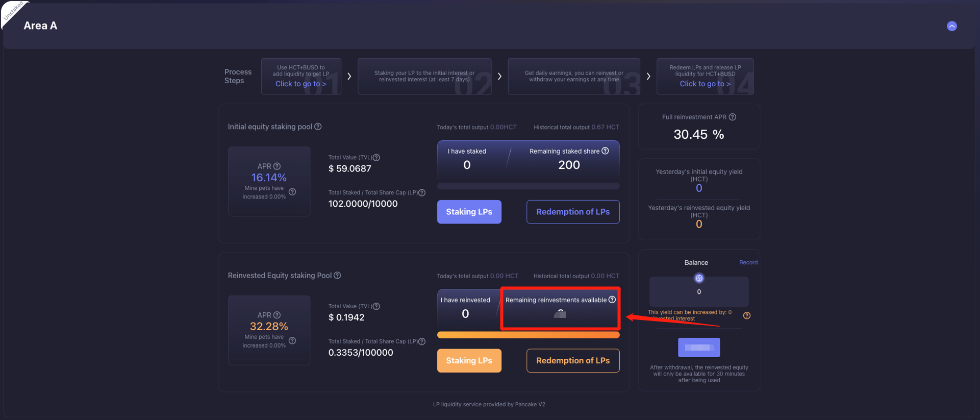Click the orange reinvested pool progress bar
980x420 pixels.
[x=528, y=335]
